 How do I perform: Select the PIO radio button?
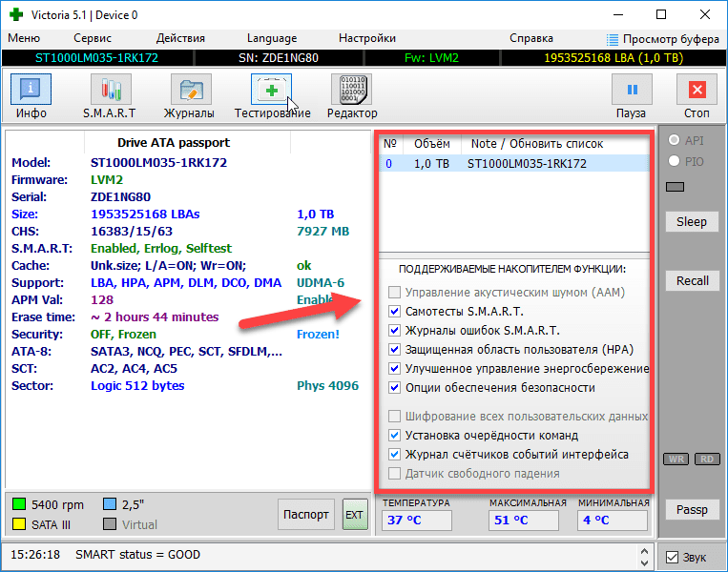pyautogui.click(x=675, y=161)
